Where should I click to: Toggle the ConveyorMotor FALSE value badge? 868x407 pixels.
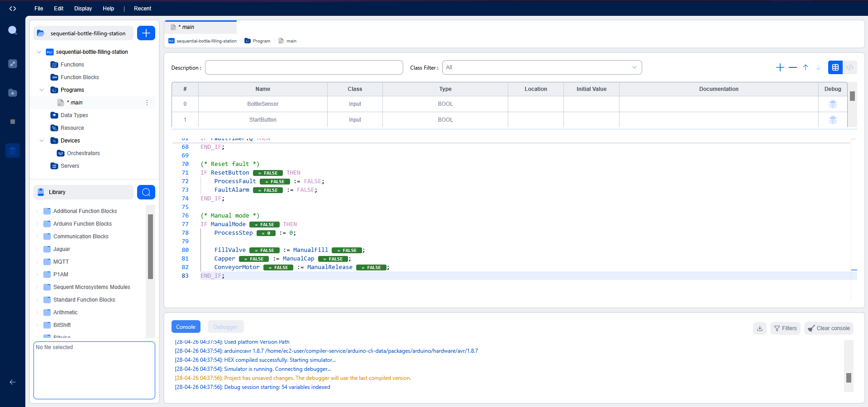278,268
